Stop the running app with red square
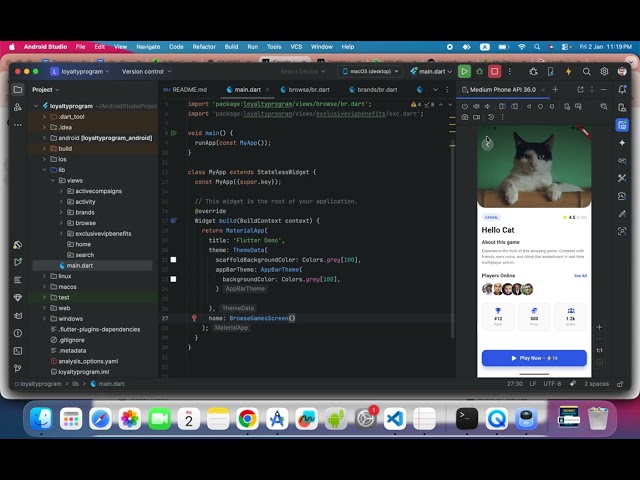This screenshot has width=640, height=480. tap(494, 71)
